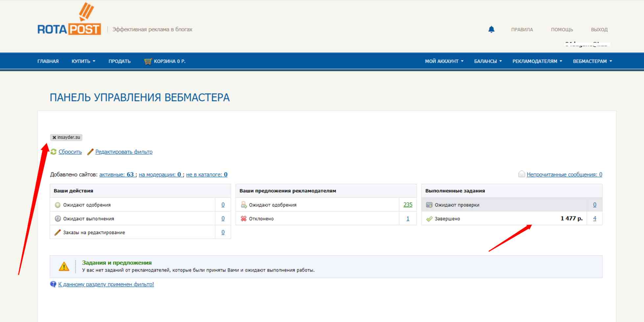This screenshot has height=322, width=644.
Task: Open the shopping cart icon
Action: tap(148, 61)
